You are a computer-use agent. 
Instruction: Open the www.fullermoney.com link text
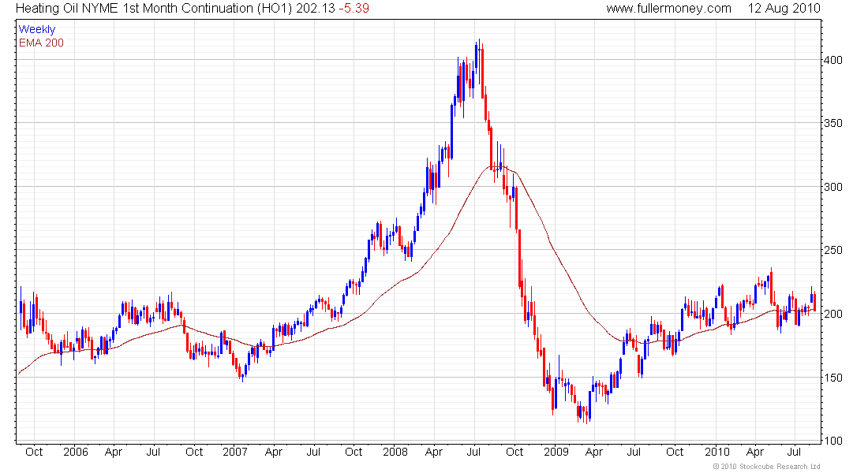(x=668, y=9)
